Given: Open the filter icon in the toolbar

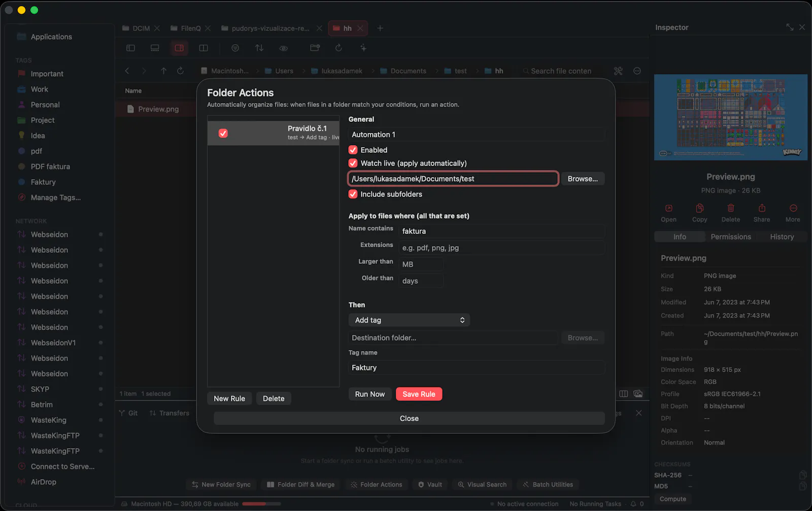Looking at the screenshot, I should pos(235,48).
